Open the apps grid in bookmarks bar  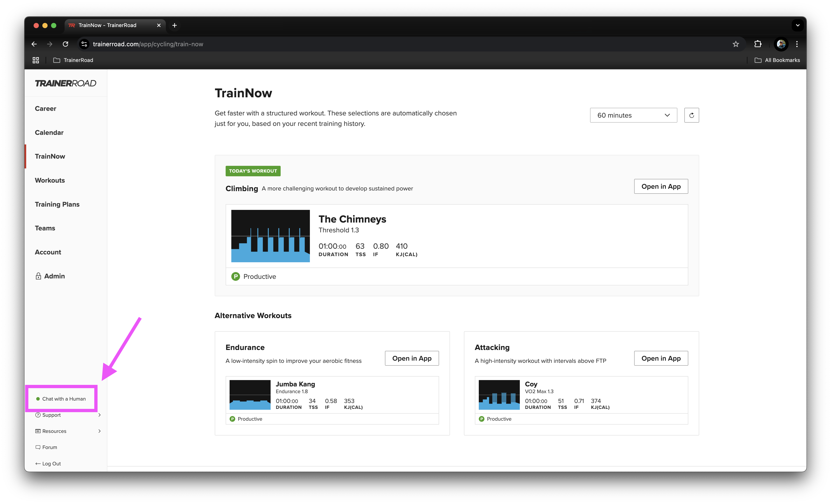coord(36,60)
